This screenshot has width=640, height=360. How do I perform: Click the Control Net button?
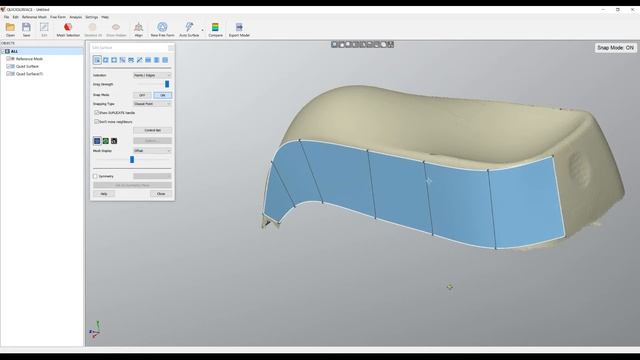(x=153, y=130)
